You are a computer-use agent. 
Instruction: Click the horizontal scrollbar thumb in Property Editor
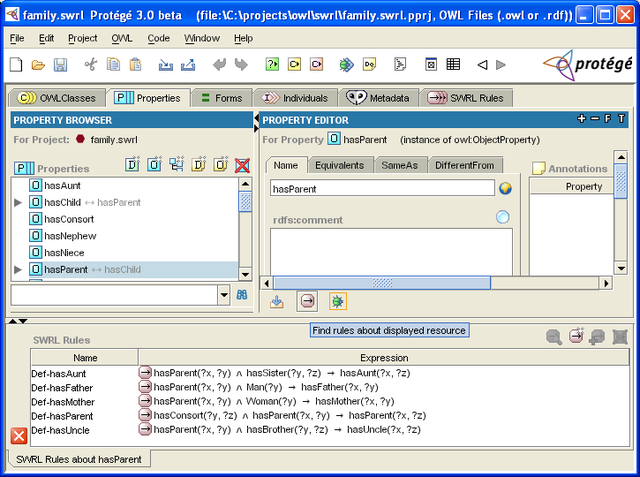pos(382,283)
